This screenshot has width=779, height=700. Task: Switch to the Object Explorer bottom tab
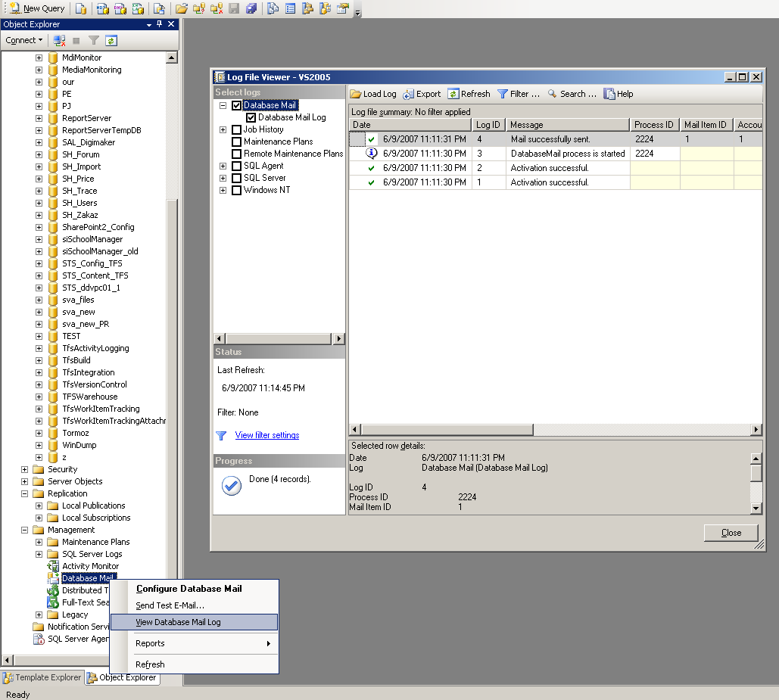click(x=122, y=677)
